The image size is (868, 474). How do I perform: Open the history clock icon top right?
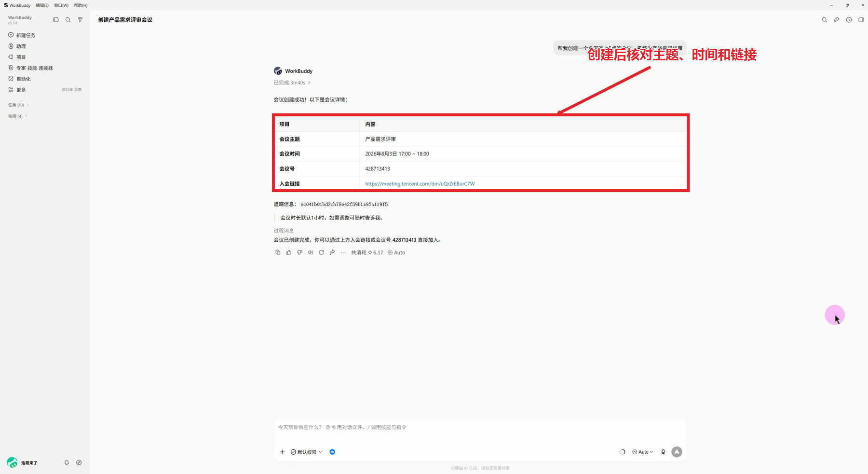[849, 20]
